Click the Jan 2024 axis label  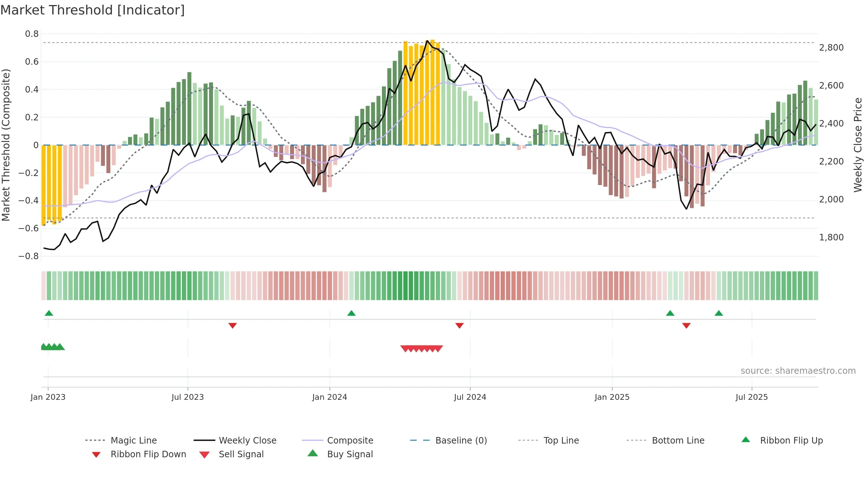[x=330, y=397]
